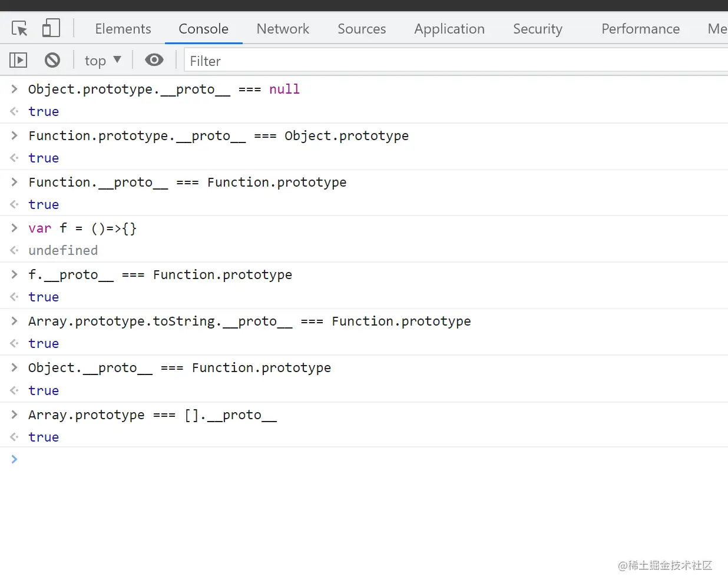Open the Security tab
The image size is (728, 587).
538,29
